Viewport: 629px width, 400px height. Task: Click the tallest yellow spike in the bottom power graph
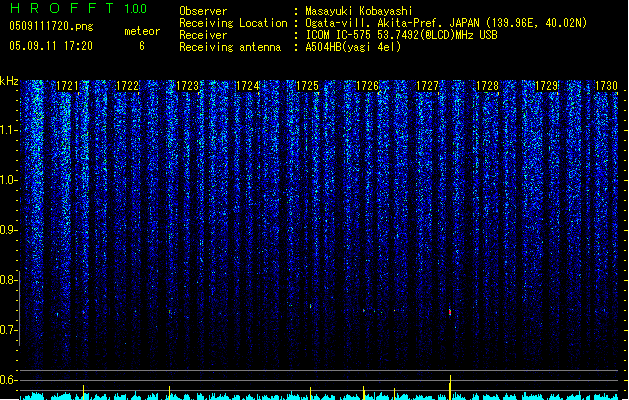tap(450, 388)
